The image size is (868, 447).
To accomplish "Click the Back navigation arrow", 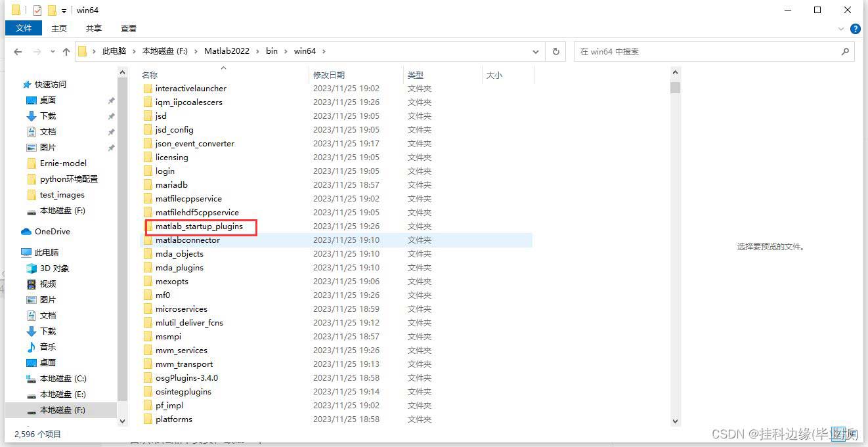I will (x=18, y=51).
